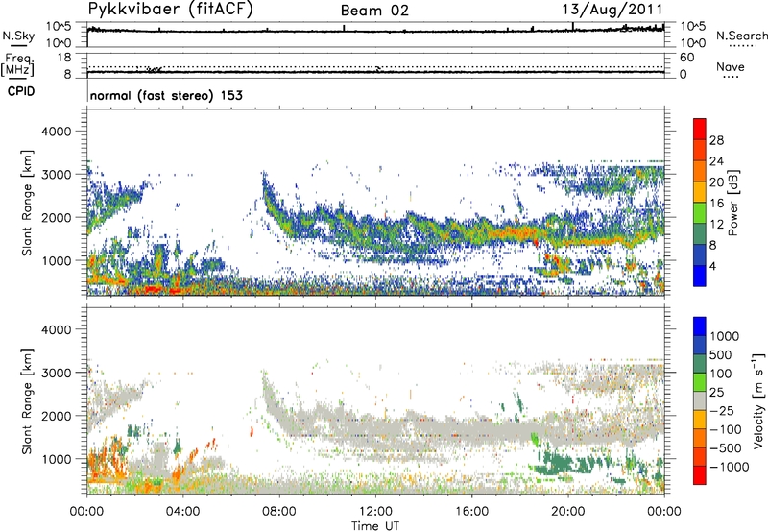The height and width of the screenshot is (532, 768).
Task: Click the 28 label on Power colorbar
Action: point(716,140)
